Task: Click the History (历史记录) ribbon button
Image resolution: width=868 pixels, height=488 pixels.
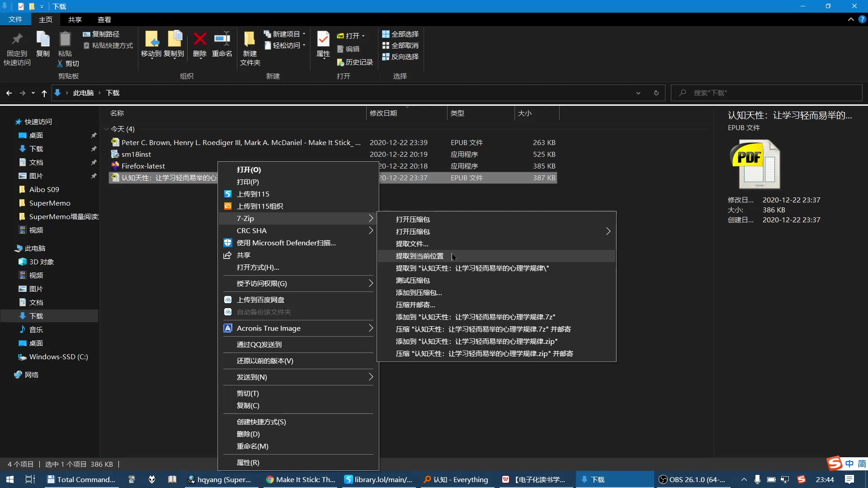Action: [355, 62]
